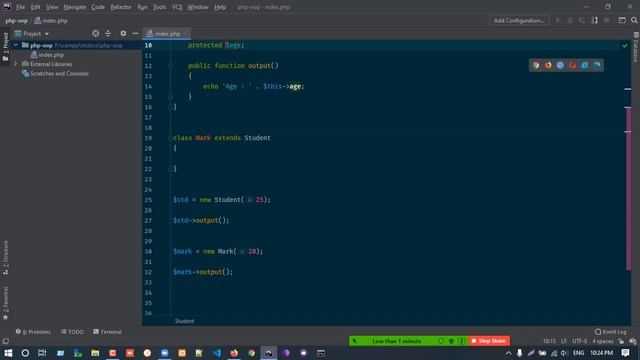The width and height of the screenshot is (640, 360).
Task: Toggle Start Listening for PHP Debug Connections
Action: pos(595,20)
